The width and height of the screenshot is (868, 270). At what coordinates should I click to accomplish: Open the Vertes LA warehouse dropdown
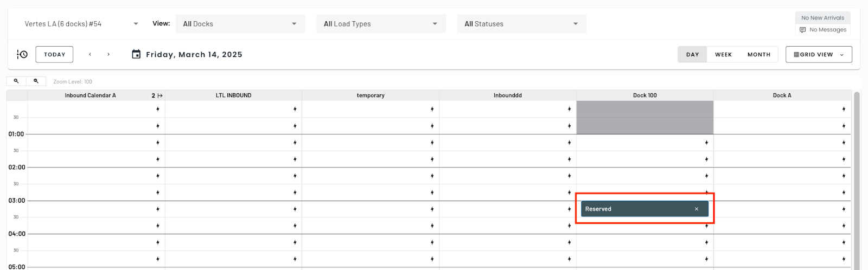81,24
